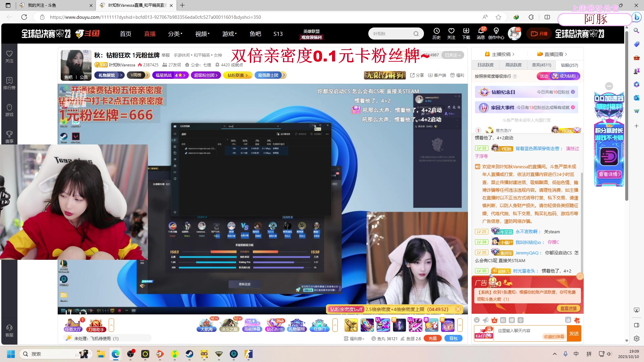Open the 关注 heart icon in header
This screenshot has height=362, width=644.
pos(451,34)
